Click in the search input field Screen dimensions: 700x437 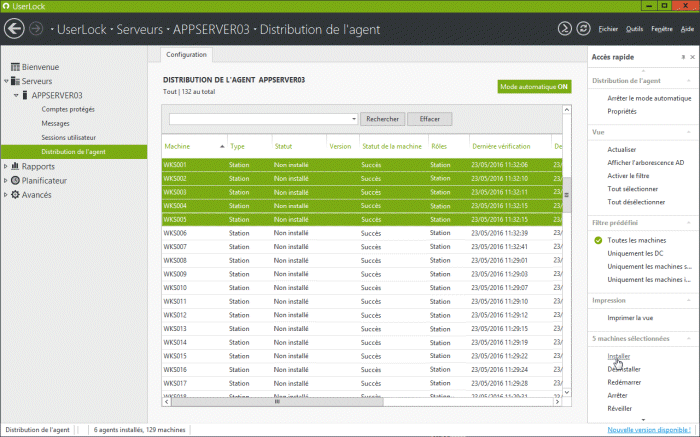click(260, 119)
